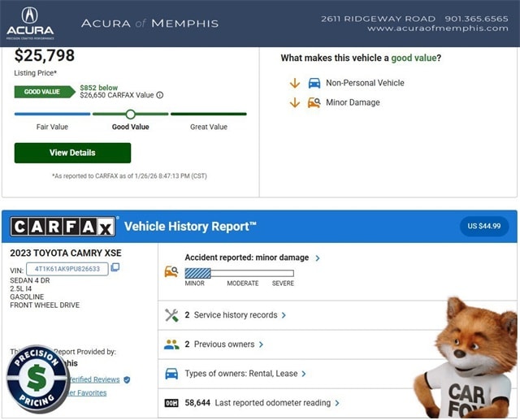Click the previous owners people icon
Viewport: 520px width, 420px height.
pyautogui.click(x=171, y=344)
